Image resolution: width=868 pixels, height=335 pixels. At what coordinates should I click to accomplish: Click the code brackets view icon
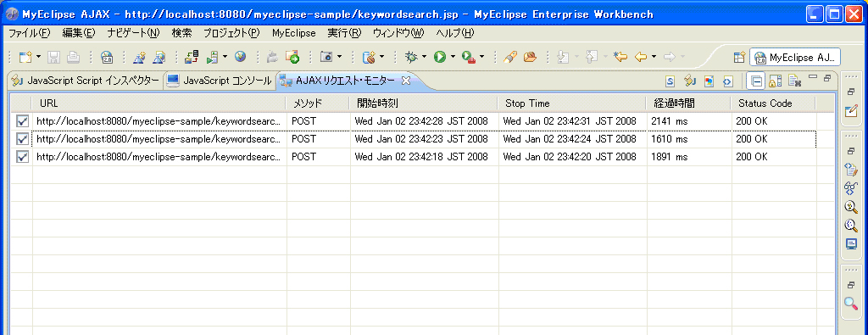(x=728, y=81)
